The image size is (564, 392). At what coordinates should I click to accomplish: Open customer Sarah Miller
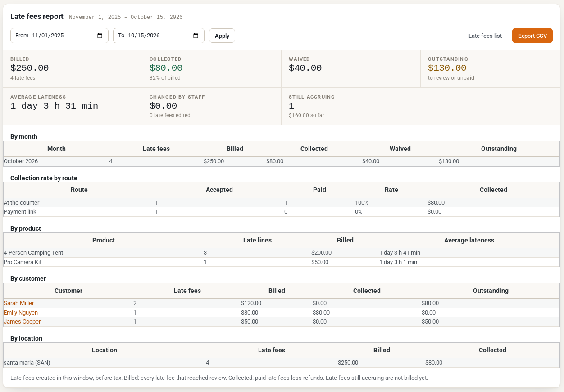(x=19, y=303)
